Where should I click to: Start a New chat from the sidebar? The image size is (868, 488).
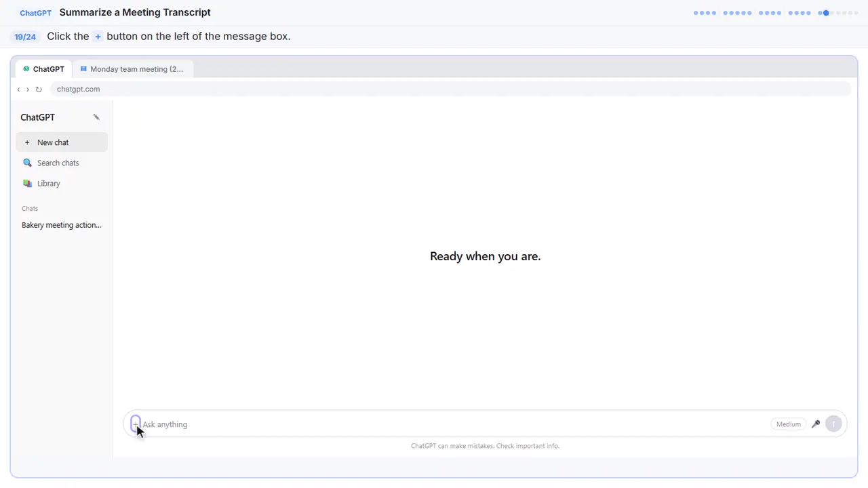pyautogui.click(x=62, y=142)
